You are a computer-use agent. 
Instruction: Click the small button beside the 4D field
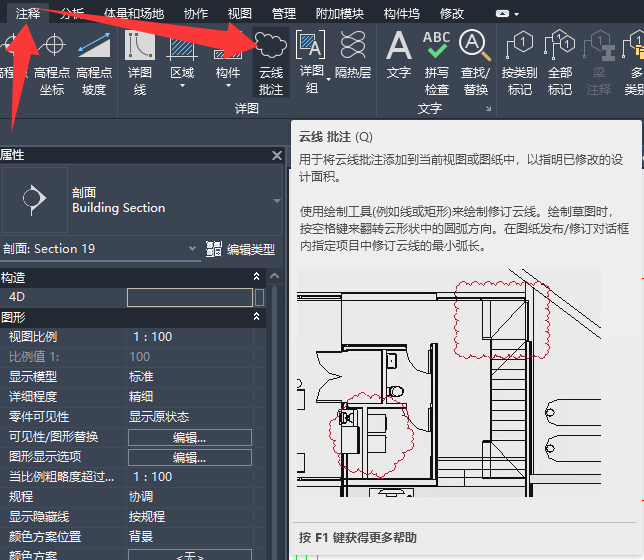point(259,297)
